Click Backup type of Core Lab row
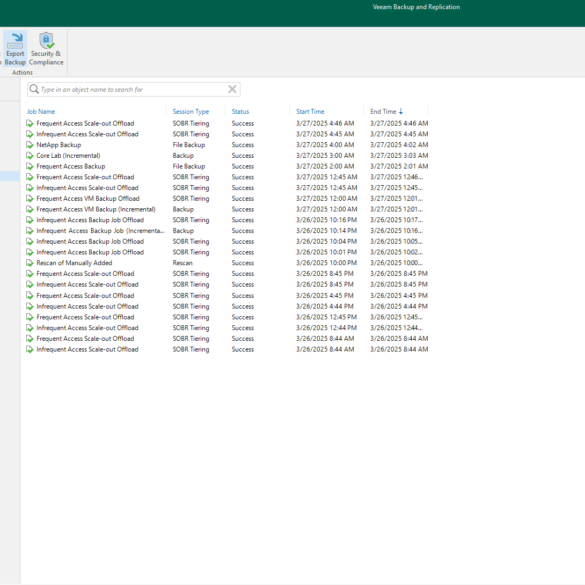The height and width of the screenshot is (585, 585). tap(183, 156)
